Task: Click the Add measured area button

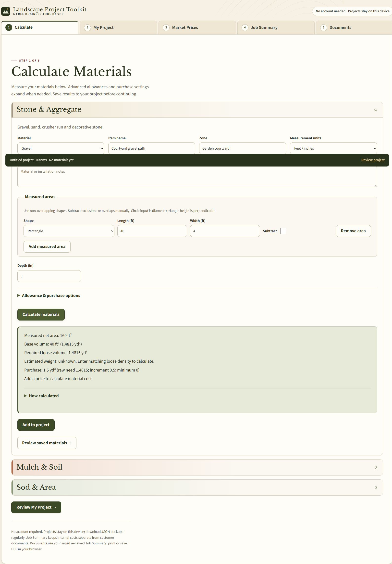Action: [x=47, y=247]
